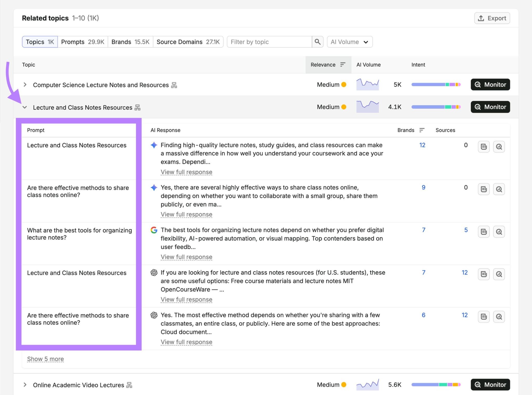Open the Prompts 29.9K tab
Viewport: 532px width, 395px height.
point(83,42)
